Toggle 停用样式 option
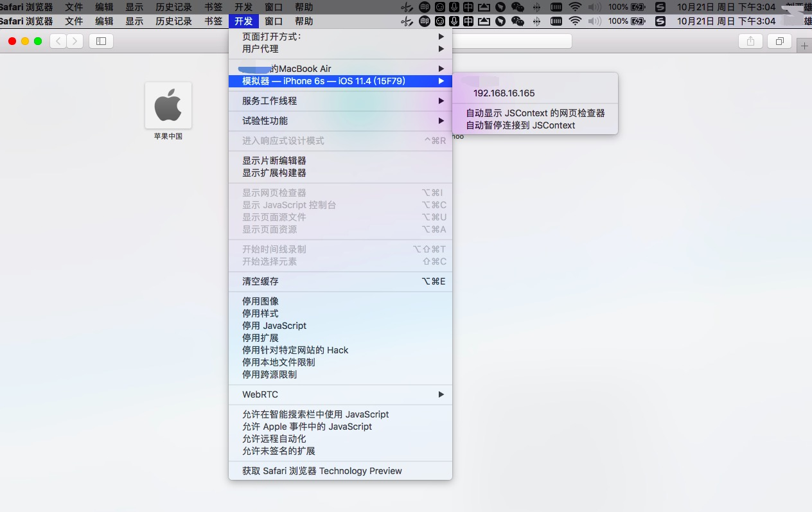This screenshot has height=512, width=812. pyautogui.click(x=340, y=313)
